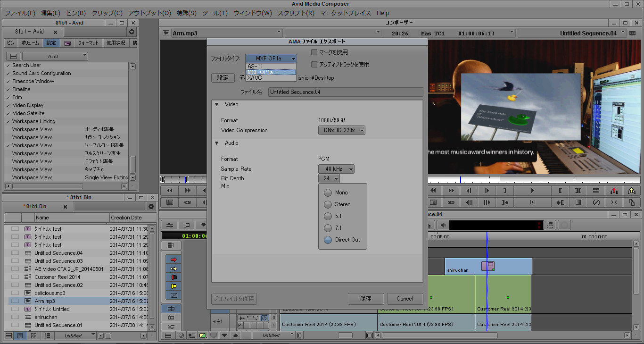Viewport: 644px width, 344px height.
Task: Click the gang (chain link) icon in record monitor
Action: 451,202
